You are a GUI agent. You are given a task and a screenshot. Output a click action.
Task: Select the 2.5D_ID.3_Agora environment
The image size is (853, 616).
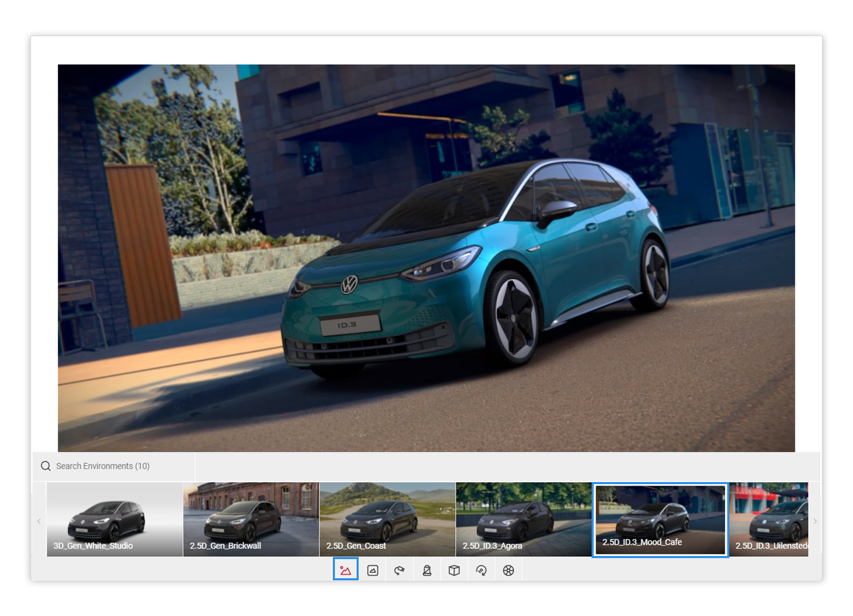[x=523, y=519]
